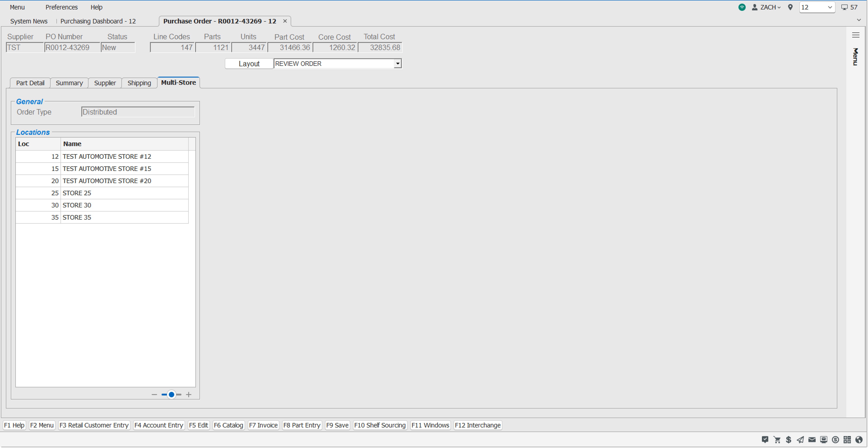The width and height of the screenshot is (868, 448).
Task: Click the checkmark message bubble icon
Action: [765, 440]
